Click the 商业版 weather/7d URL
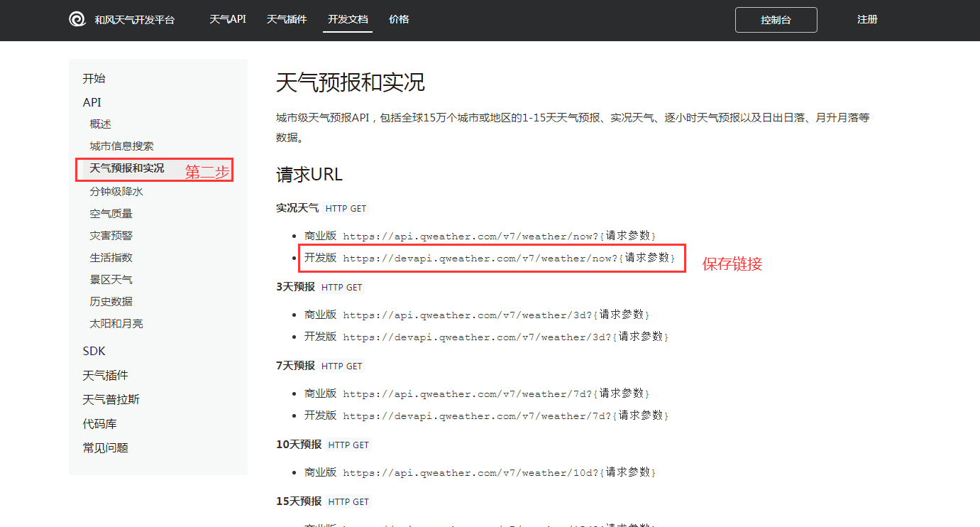 [497, 393]
